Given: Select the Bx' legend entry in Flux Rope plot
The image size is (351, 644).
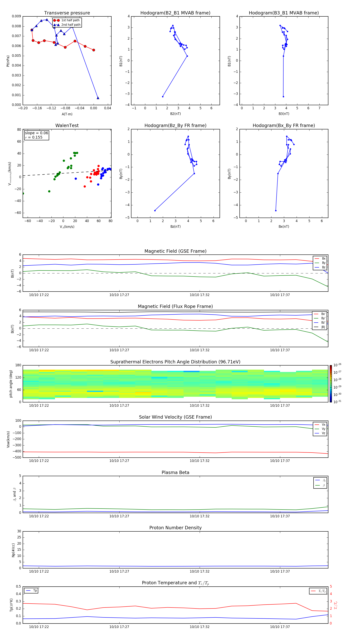Looking at the screenshot, I should [320, 314].
